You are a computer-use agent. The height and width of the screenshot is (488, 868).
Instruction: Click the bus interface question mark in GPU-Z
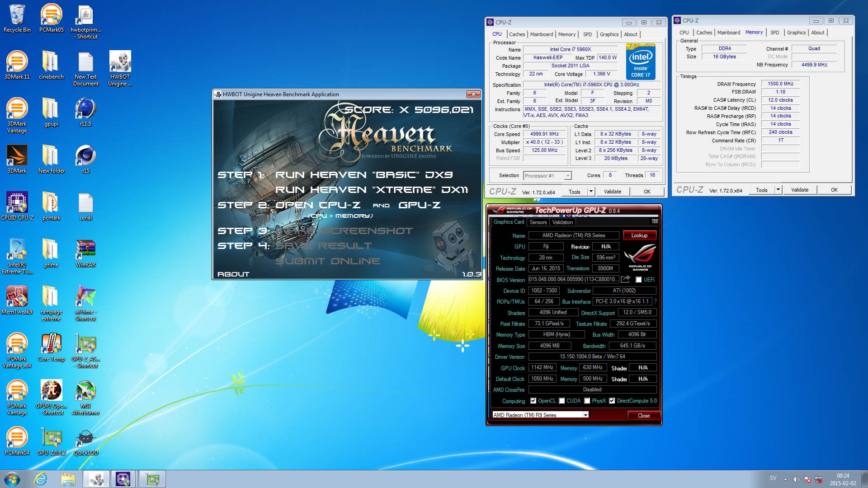pyautogui.click(x=655, y=301)
